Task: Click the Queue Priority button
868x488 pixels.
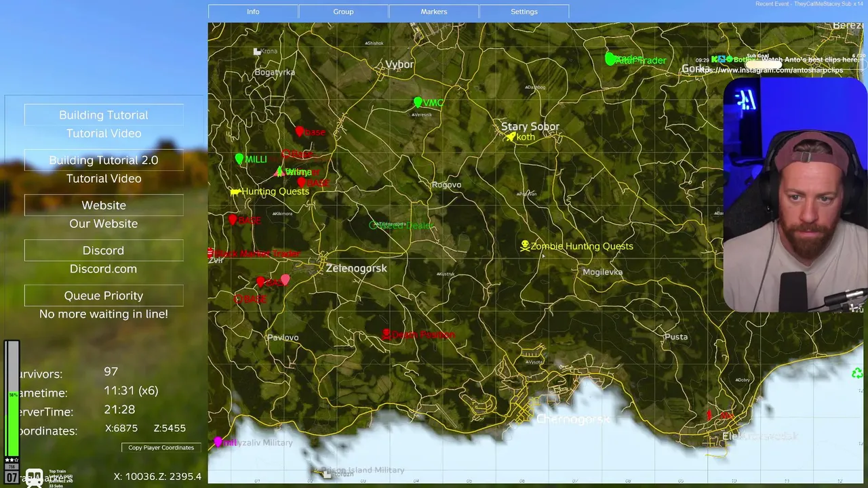Action: (104, 296)
